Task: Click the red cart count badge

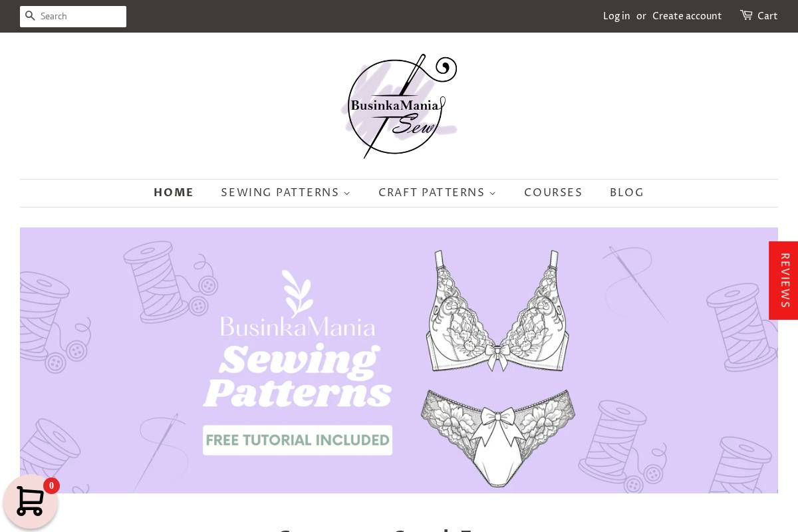Action: 51,485
